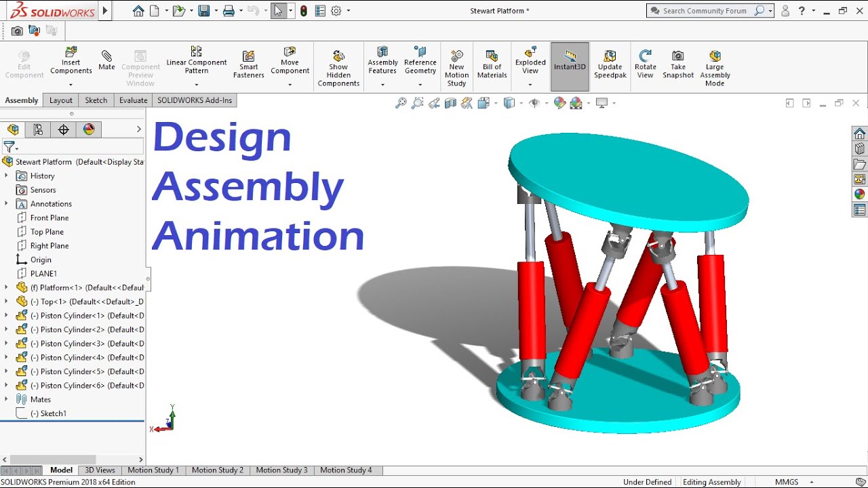The image size is (868, 488).
Task: Toggle Show Hidden Components
Action: click(338, 68)
